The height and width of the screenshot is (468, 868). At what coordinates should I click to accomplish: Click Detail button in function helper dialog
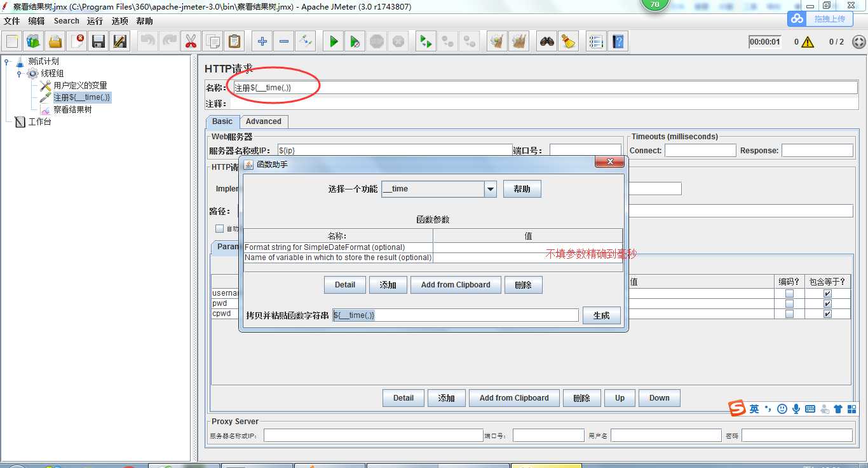[x=345, y=285]
